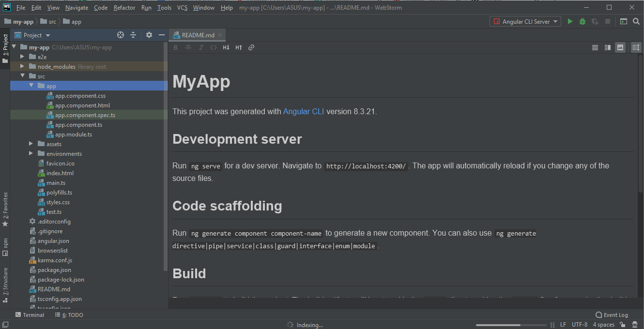644x329 pixels.
Task: Select package.json in Project tree
Action: (54, 270)
